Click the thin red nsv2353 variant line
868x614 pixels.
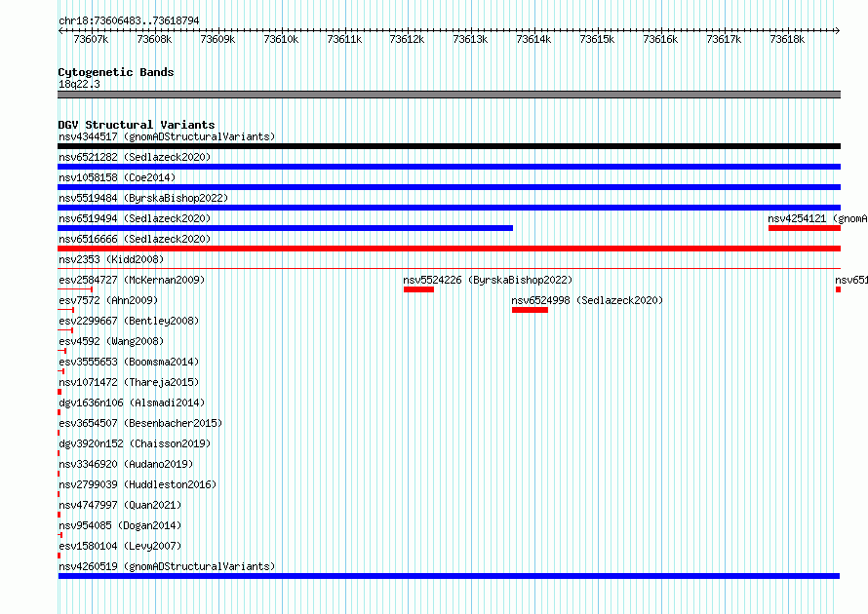tap(449, 269)
